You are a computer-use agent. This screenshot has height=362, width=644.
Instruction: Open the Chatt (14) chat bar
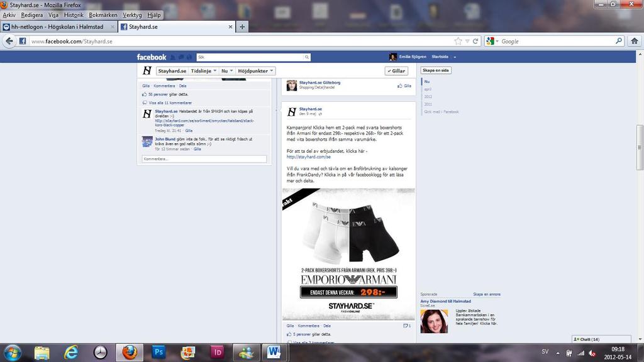601,339
